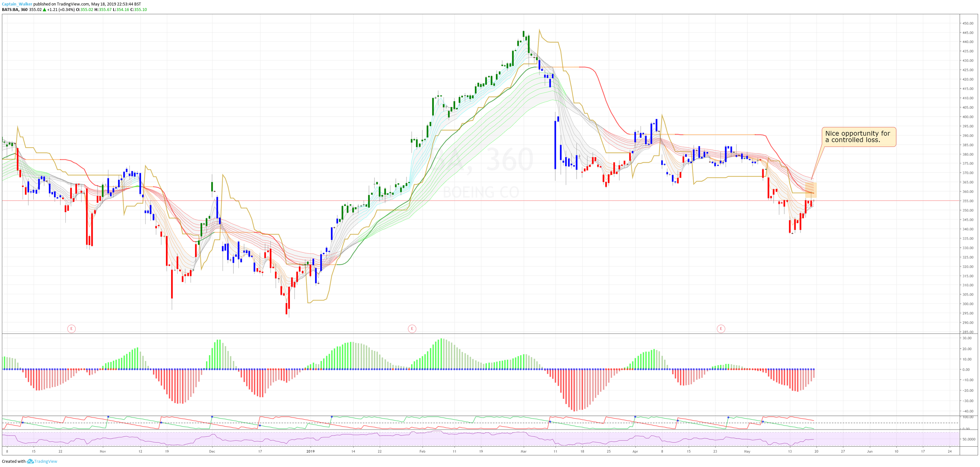The width and height of the screenshot is (980, 467).
Task: Click the H:355.67 high value
Action: click(103, 10)
